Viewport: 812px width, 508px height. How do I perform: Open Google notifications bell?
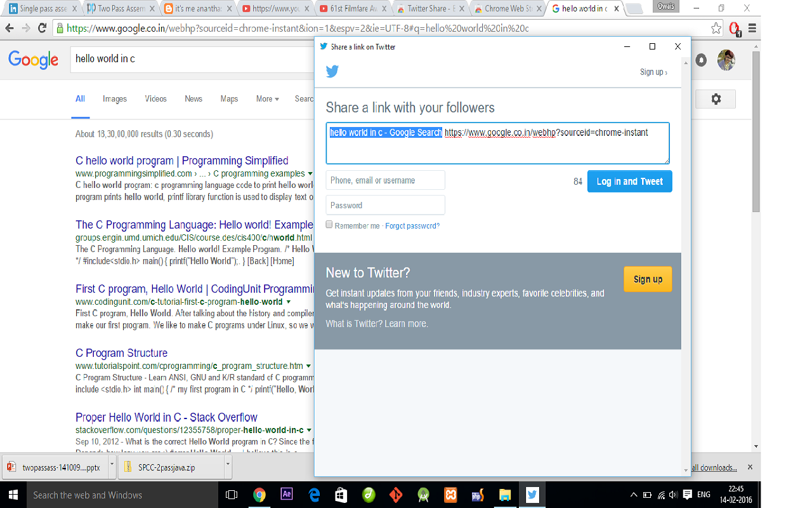[x=701, y=60]
